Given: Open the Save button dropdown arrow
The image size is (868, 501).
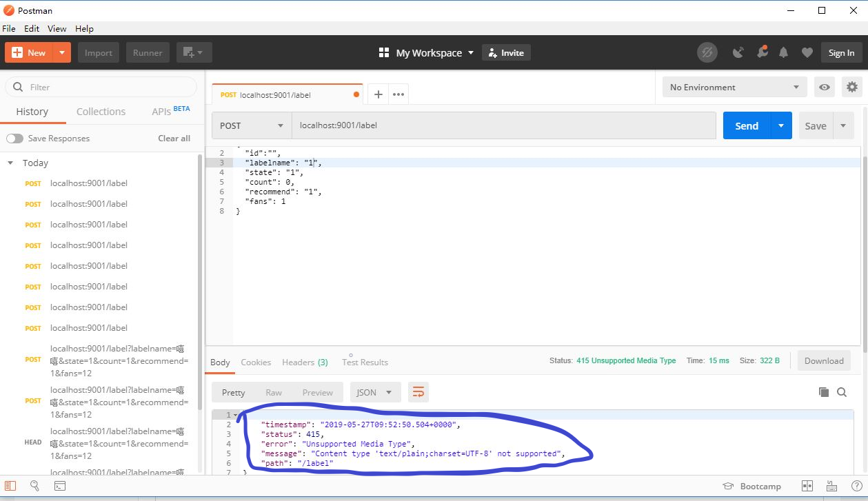Looking at the screenshot, I should coord(844,125).
